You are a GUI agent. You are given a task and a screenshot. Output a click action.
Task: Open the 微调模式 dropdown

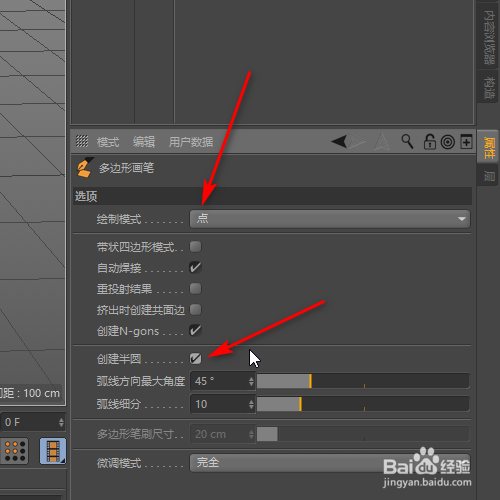[x=330, y=463]
